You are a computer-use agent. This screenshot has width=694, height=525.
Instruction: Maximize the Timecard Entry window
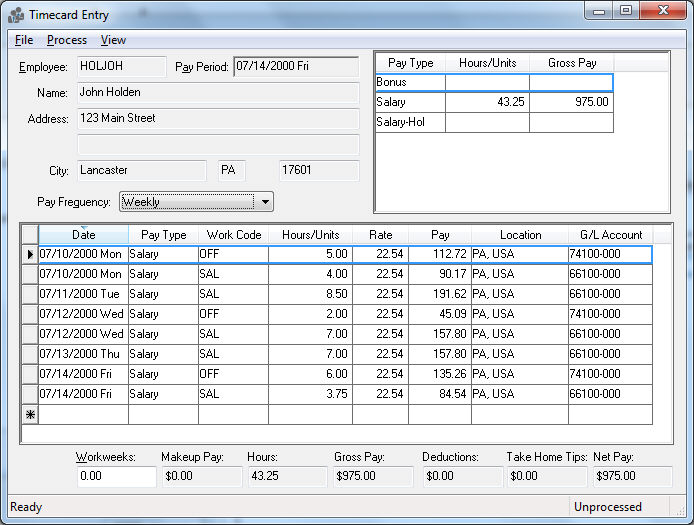tap(626, 11)
